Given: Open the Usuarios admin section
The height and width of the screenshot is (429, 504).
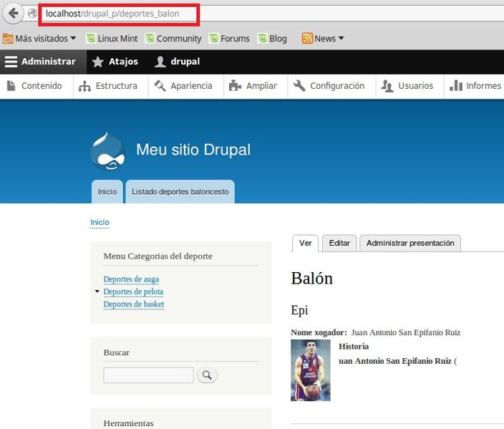Looking at the screenshot, I should [x=407, y=86].
